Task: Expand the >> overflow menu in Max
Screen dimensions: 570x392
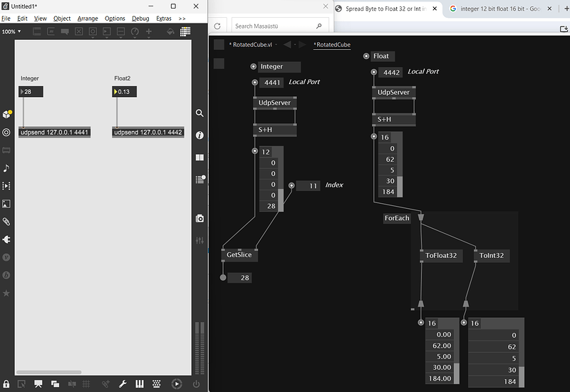Action: click(x=182, y=19)
